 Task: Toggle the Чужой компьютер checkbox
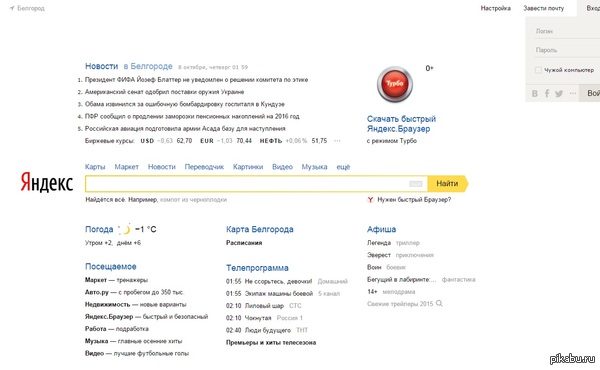[538, 70]
